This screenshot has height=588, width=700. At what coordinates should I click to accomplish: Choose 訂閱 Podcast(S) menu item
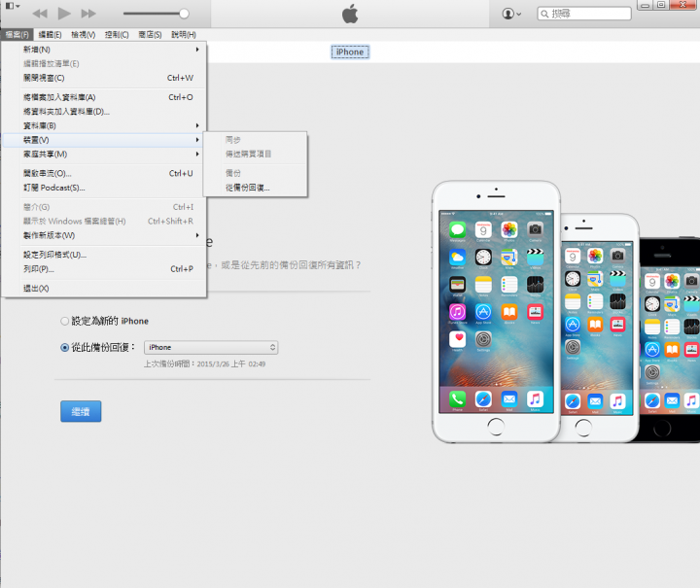(x=104, y=188)
